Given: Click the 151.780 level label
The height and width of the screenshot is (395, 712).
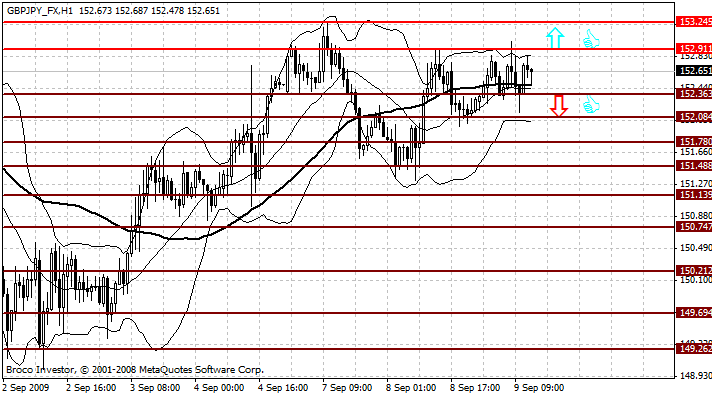Looking at the screenshot, I should point(694,142).
